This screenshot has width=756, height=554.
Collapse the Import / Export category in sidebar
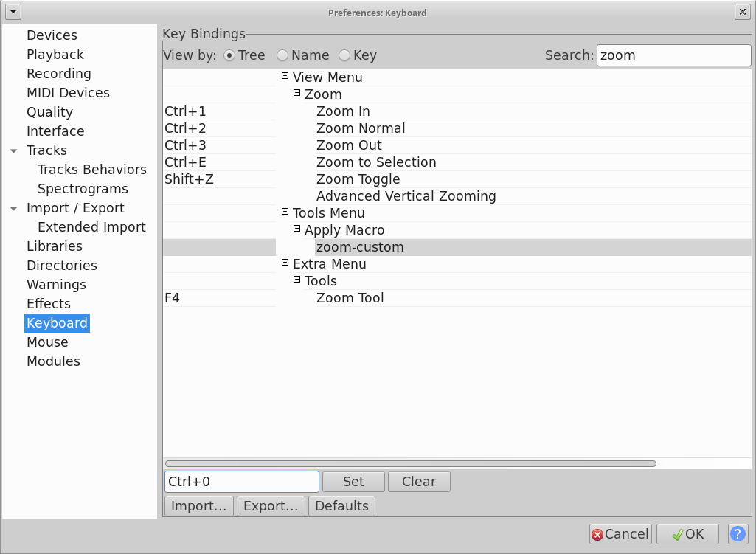pos(14,208)
